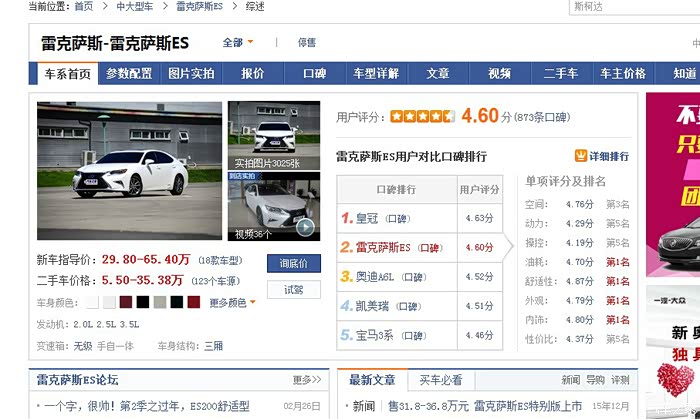Go to the 二手车 tab
Screen dimensions: 700x419
(x=561, y=74)
